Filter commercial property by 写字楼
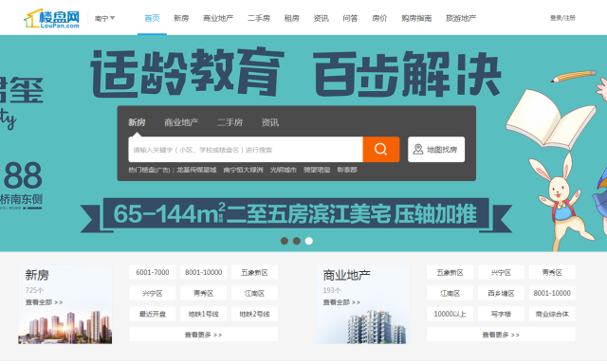Viewport: 607px width, 364px height. tap(501, 314)
